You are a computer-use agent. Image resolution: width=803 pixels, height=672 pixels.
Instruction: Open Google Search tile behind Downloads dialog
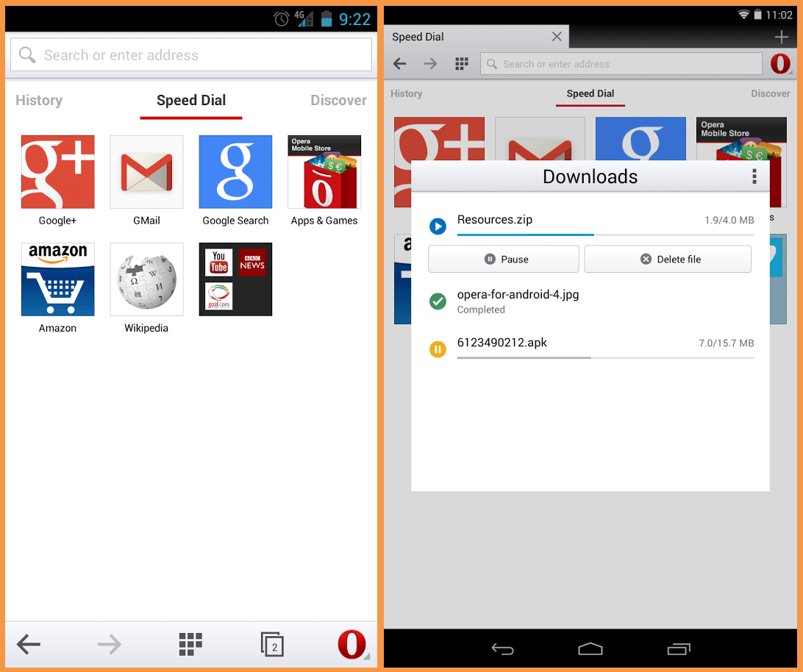click(x=640, y=138)
